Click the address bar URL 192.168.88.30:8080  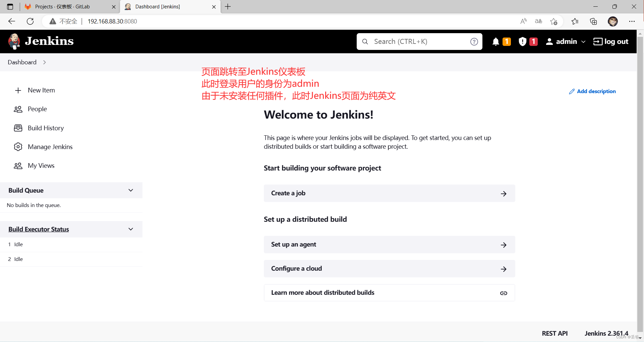pos(112,21)
